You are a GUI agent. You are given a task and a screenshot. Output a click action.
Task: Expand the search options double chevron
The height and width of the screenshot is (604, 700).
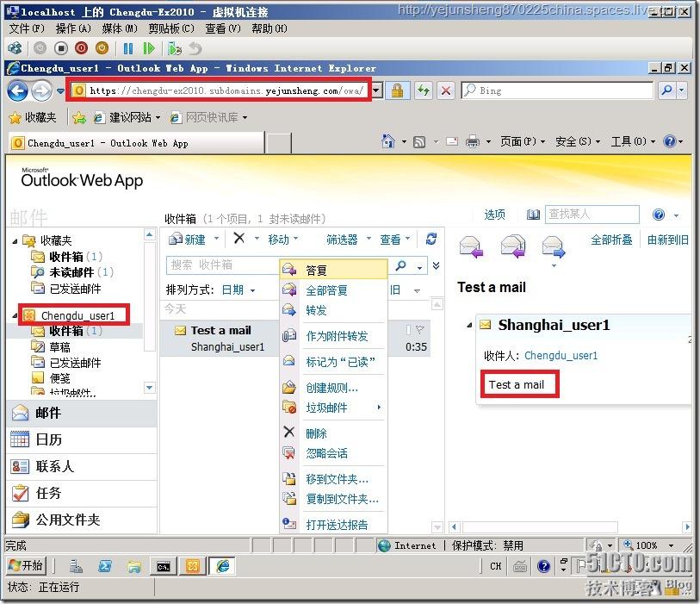click(437, 266)
